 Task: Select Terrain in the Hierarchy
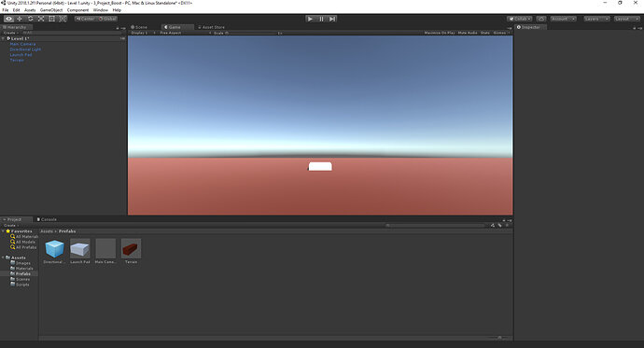point(17,60)
